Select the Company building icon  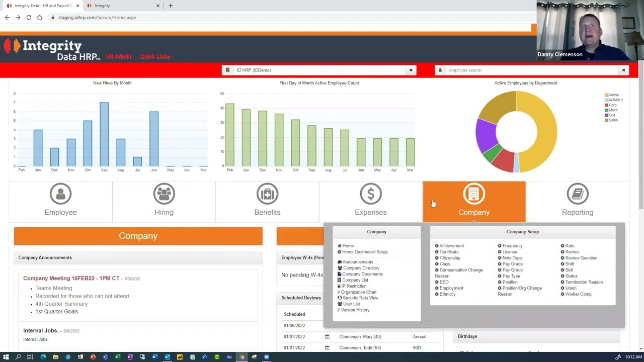[x=474, y=194]
